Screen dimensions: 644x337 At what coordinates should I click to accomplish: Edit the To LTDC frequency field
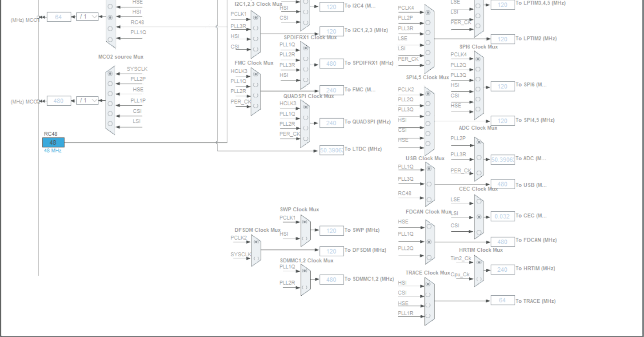[331, 149]
